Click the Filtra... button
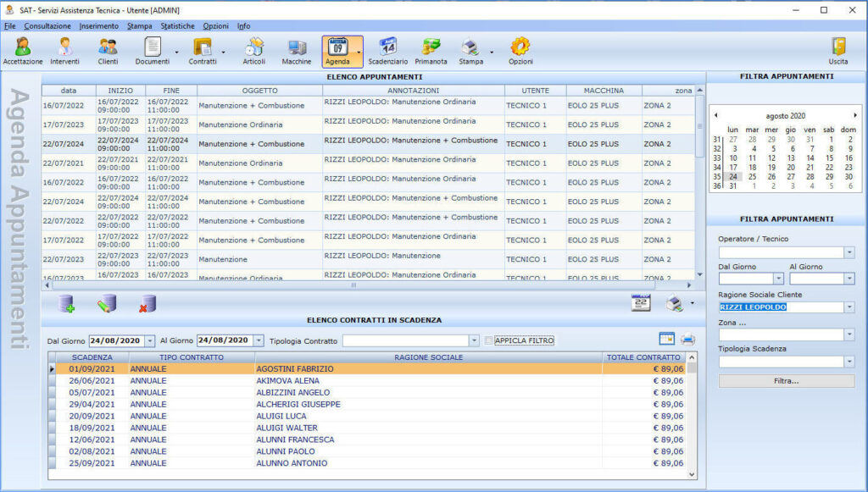This screenshot has height=492, width=868. (x=786, y=381)
